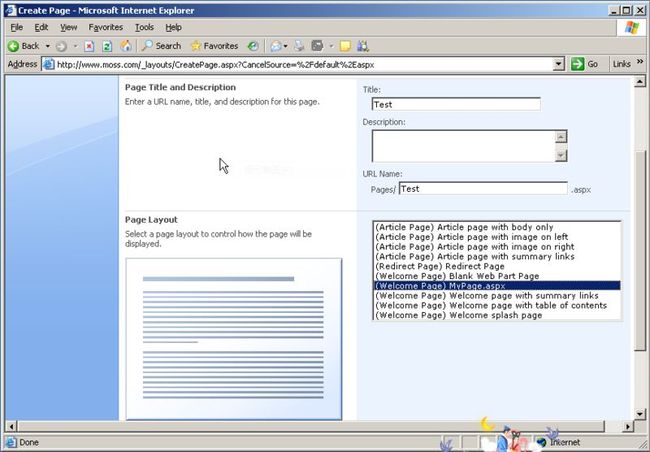Click the Description scroll up arrow

pos(561,137)
